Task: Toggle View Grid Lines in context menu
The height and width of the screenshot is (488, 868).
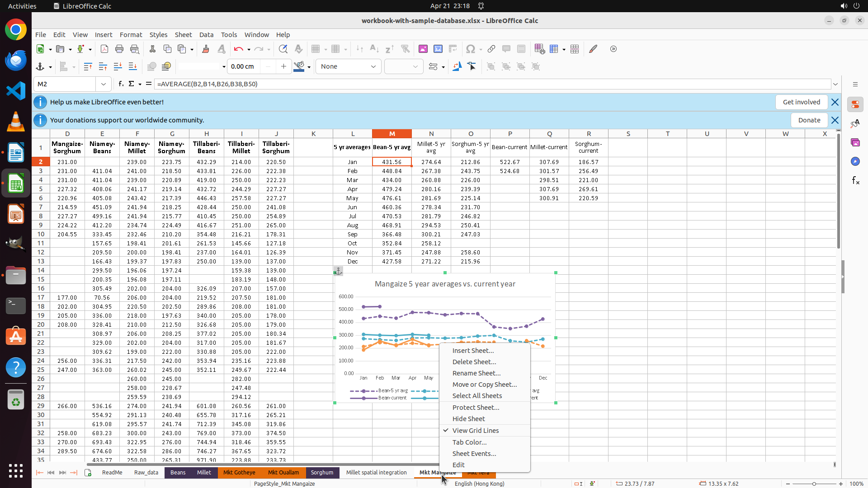Action: [x=476, y=431]
